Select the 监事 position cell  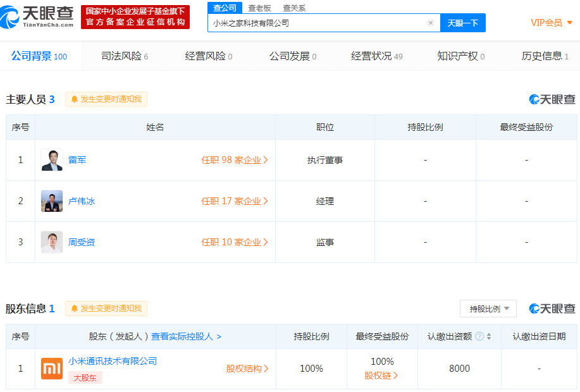[x=324, y=242]
